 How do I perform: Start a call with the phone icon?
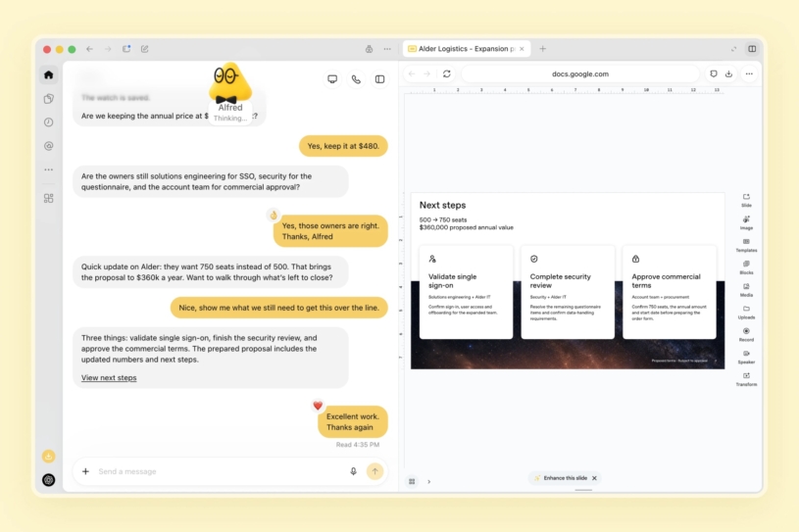click(x=356, y=79)
